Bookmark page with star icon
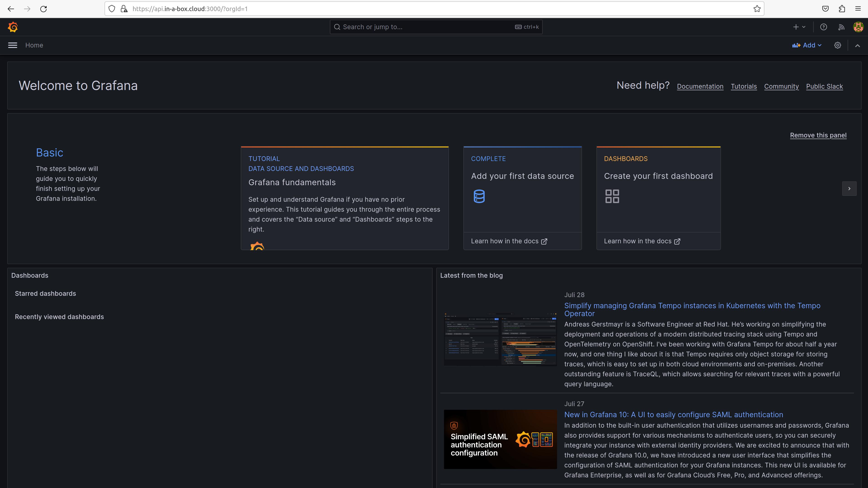 [757, 9]
